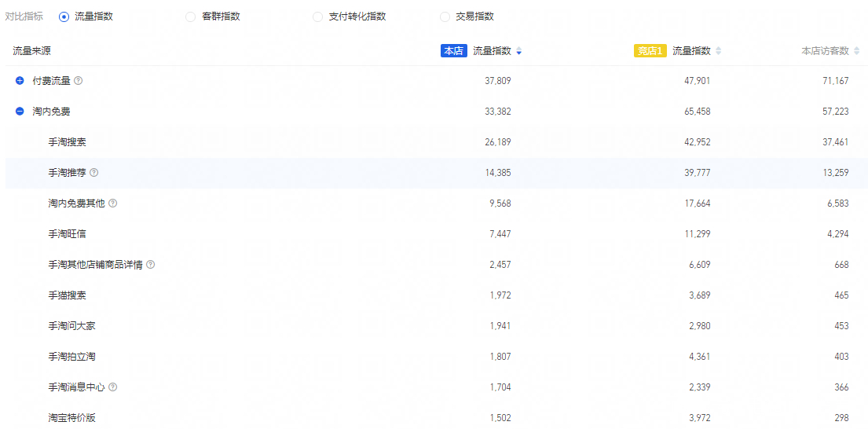The width and height of the screenshot is (868, 429).
Task: Click the value 7,447 for 手淘旺信
Action: pyautogui.click(x=500, y=234)
